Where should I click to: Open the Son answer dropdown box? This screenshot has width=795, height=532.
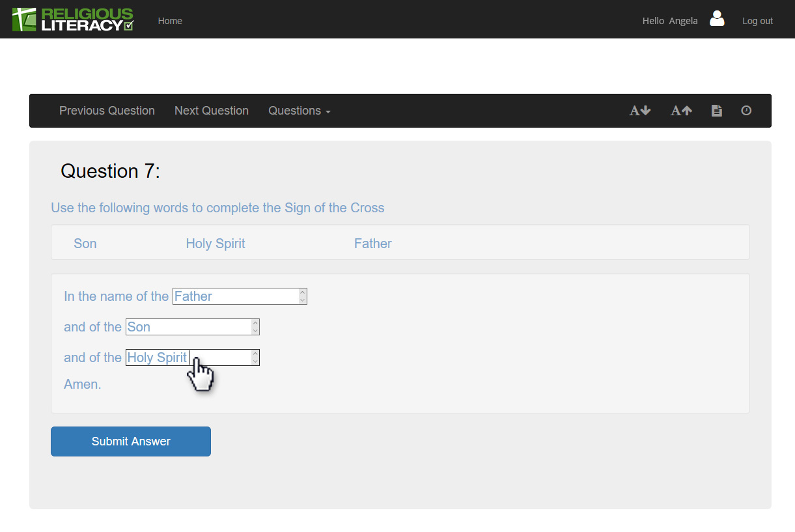tap(192, 327)
